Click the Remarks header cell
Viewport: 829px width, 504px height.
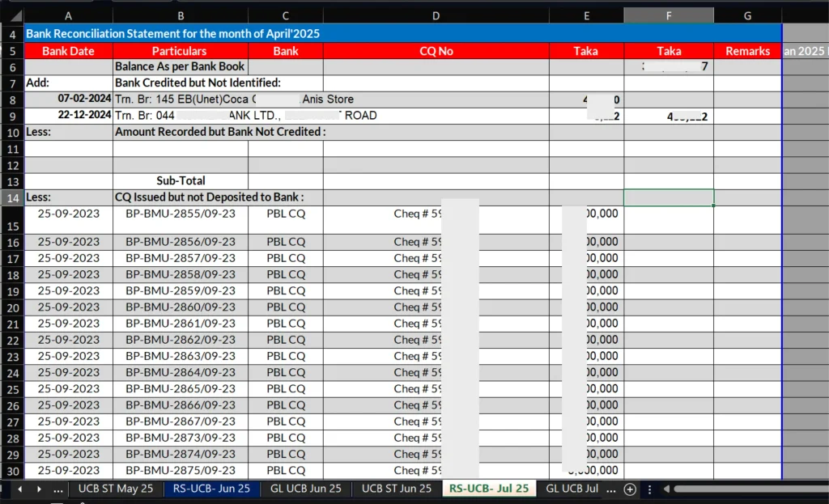(x=747, y=51)
